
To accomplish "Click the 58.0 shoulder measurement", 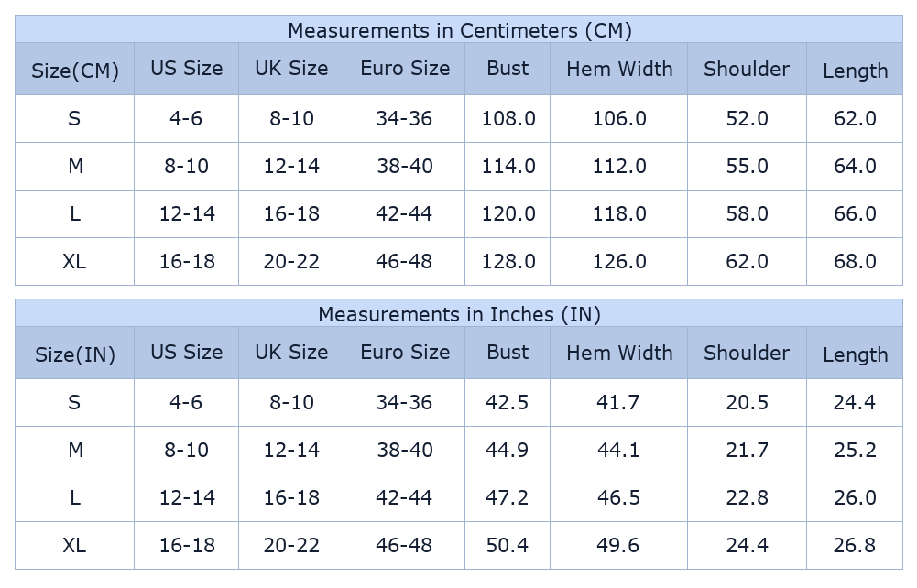I will point(747,214).
